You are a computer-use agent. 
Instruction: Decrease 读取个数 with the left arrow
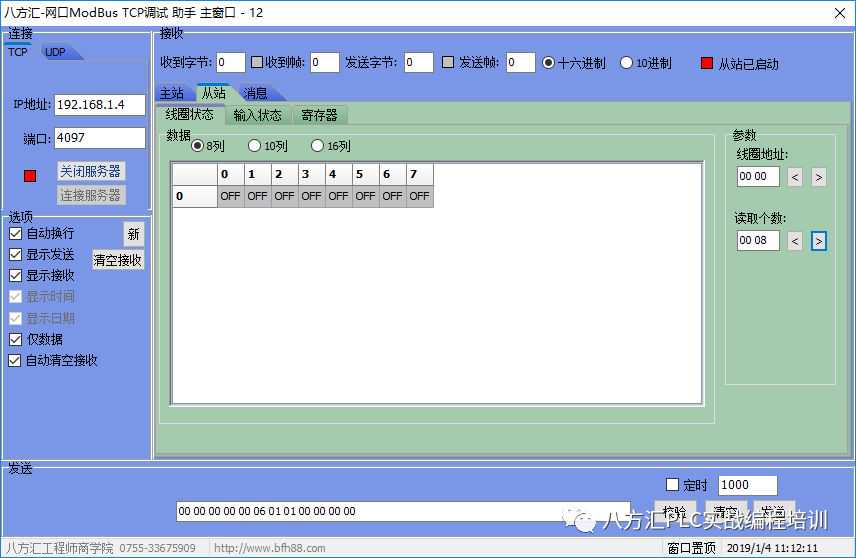coord(795,241)
